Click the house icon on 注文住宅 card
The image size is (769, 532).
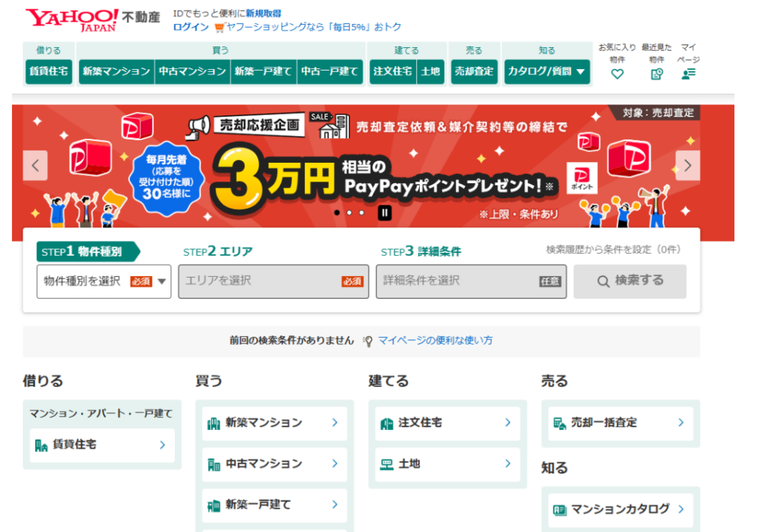[x=387, y=423]
